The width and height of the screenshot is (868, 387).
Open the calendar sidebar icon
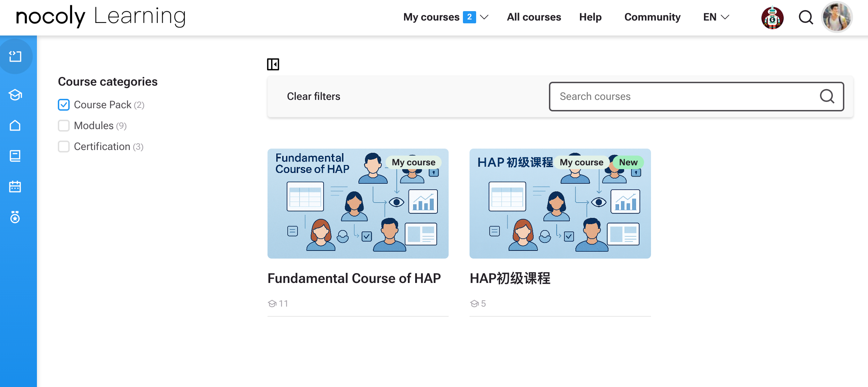[x=15, y=187]
